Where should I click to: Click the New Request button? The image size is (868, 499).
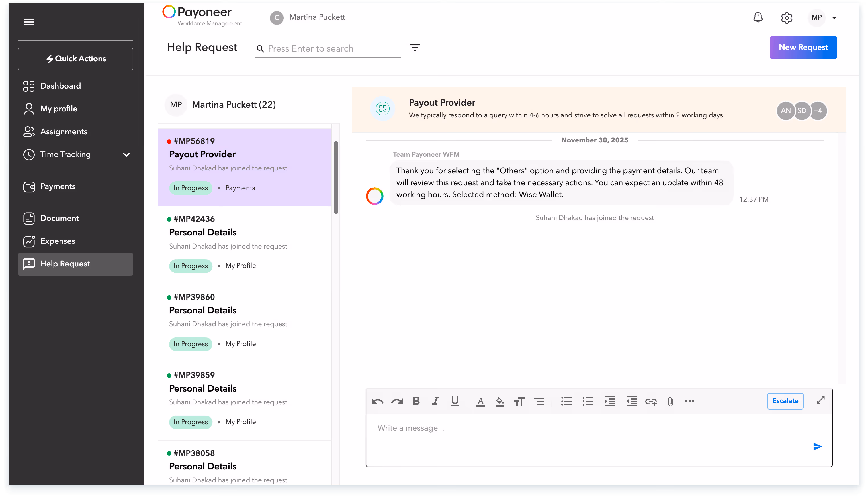tap(803, 47)
